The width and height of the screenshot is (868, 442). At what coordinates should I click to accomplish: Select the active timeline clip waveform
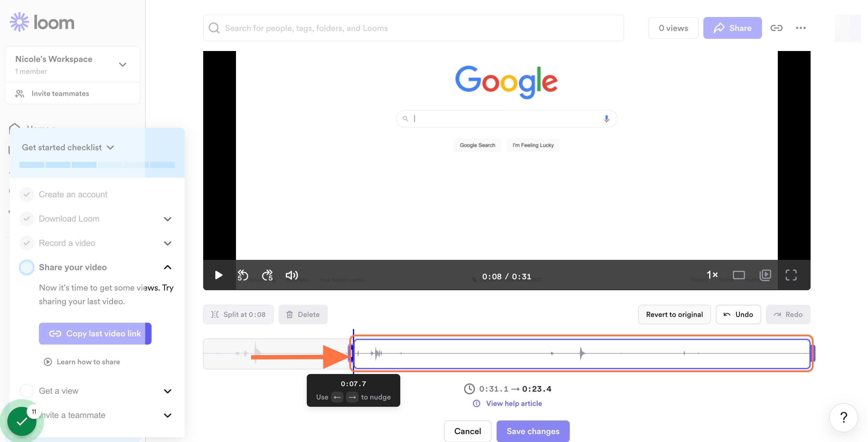click(x=582, y=353)
